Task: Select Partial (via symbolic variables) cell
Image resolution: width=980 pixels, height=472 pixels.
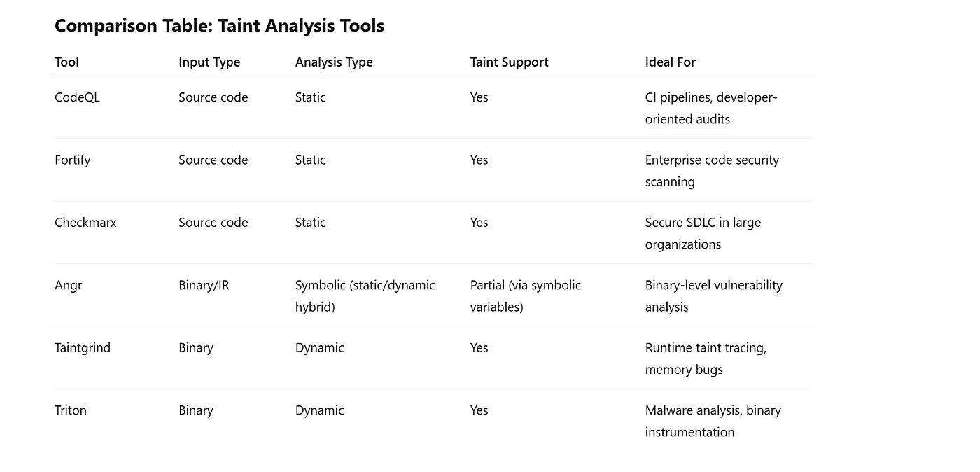Action: click(x=526, y=296)
